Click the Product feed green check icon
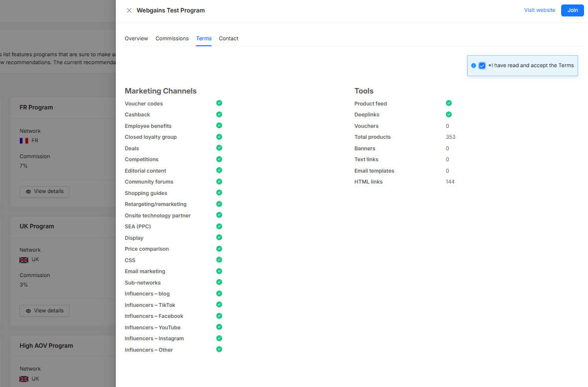 coord(449,103)
